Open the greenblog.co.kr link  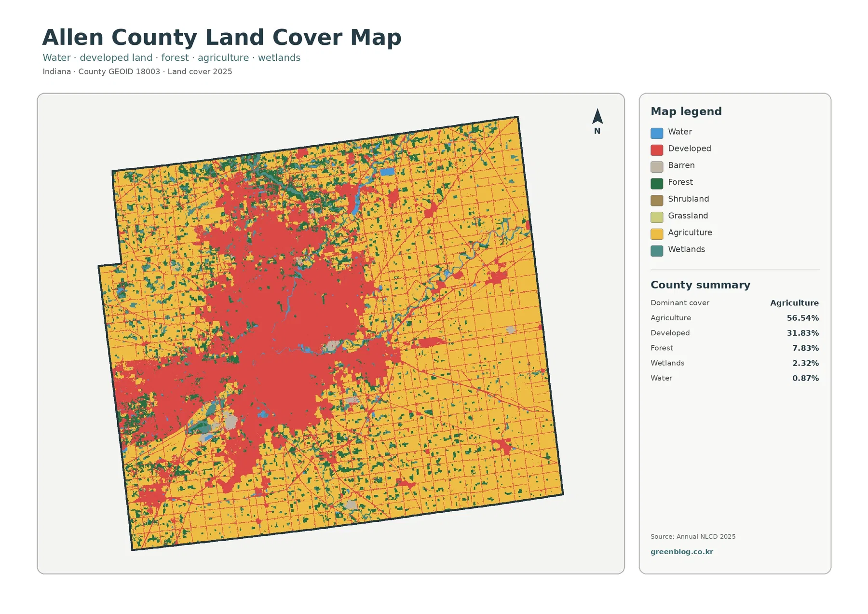point(681,552)
